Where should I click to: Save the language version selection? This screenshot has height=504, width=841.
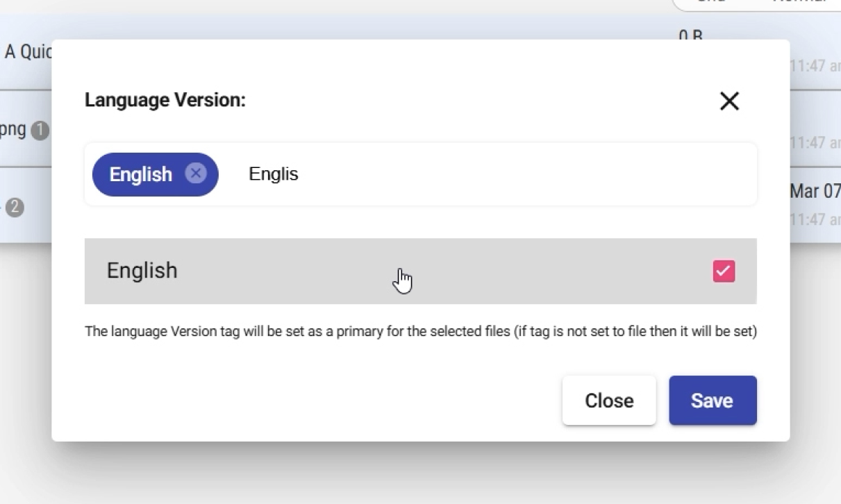(713, 401)
